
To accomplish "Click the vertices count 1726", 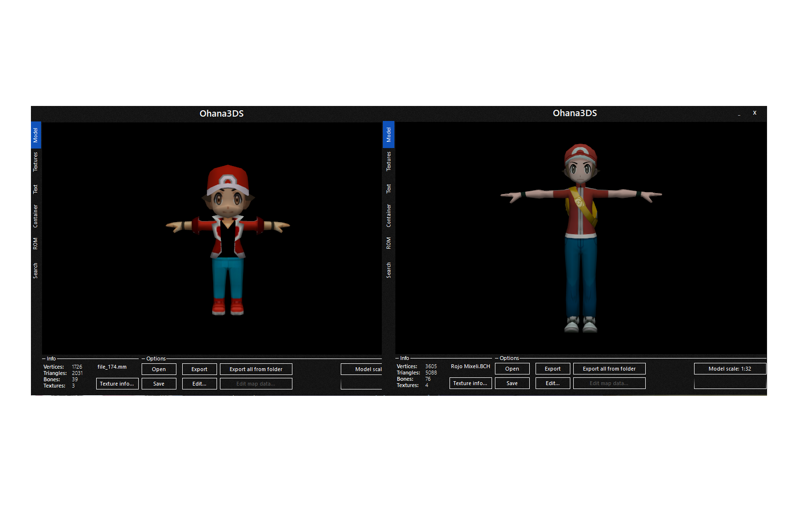I will 77,367.
